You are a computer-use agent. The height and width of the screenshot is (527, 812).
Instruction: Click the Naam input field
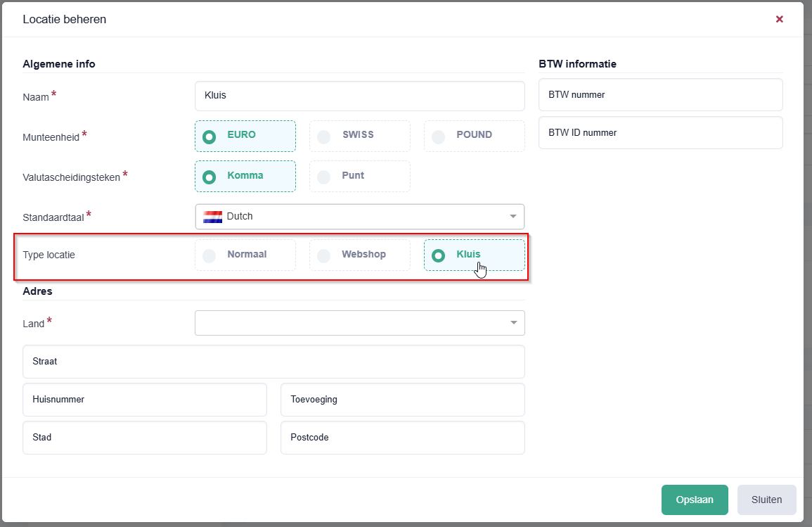(359, 96)
